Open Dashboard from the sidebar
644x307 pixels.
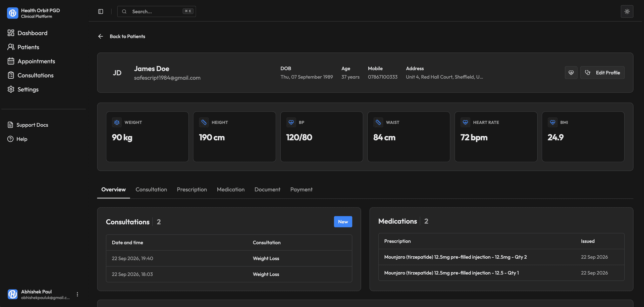tap(28, 33)
